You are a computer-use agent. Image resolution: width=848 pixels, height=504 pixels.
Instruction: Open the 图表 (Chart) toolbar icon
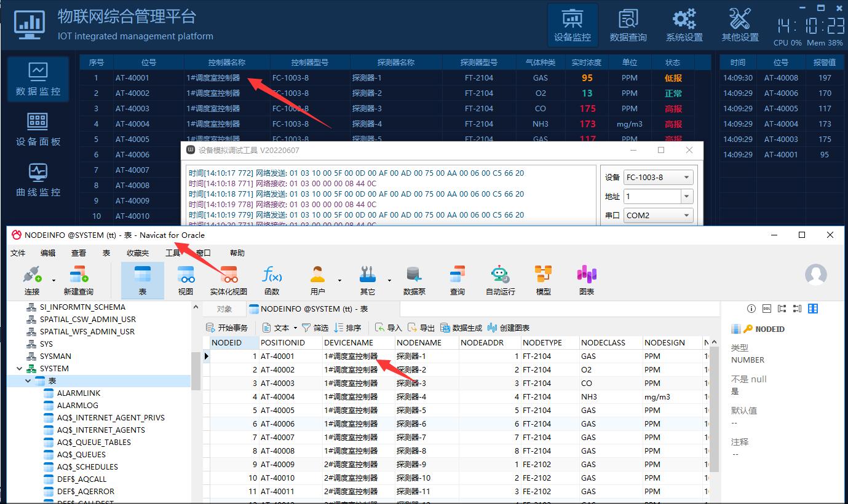[587, 280]
